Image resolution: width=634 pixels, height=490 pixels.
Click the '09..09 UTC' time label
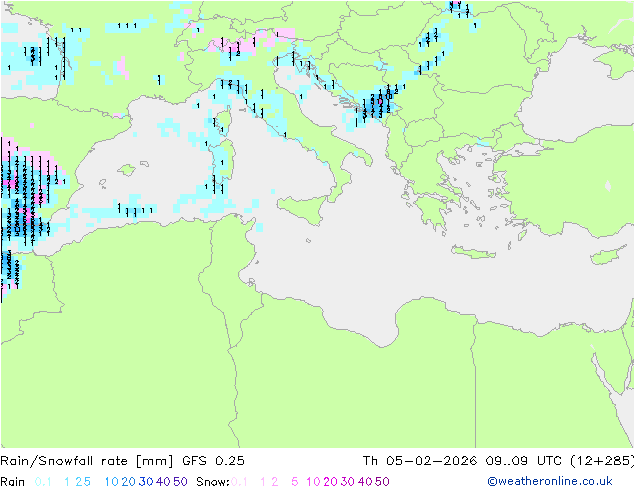[522, 461]
